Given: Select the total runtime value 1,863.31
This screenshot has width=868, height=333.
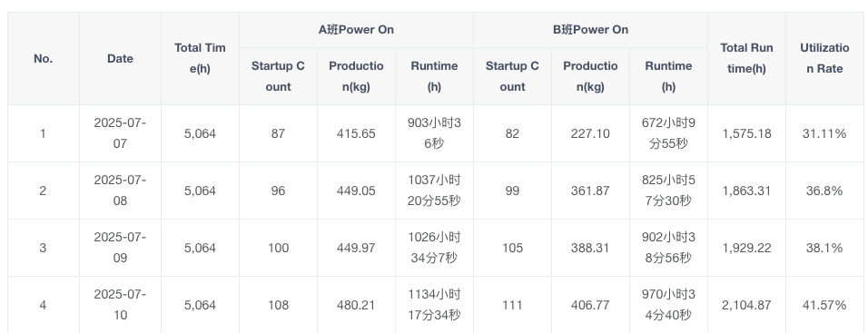Looking at the screenshot, I should pyautogui.click(x=746, y=191).
